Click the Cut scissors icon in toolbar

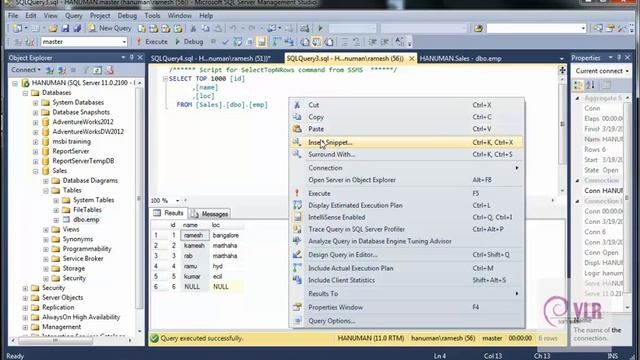point(193,28)
